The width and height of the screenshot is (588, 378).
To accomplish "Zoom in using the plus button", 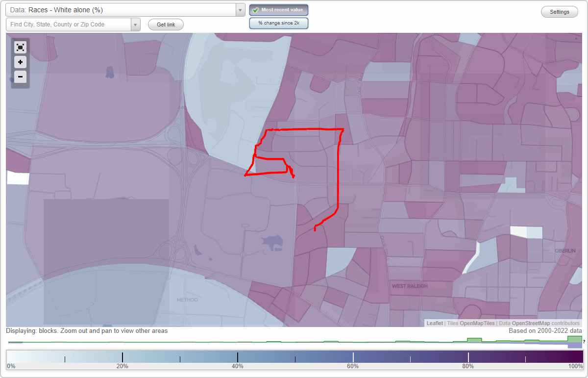I will click(20, 62).
